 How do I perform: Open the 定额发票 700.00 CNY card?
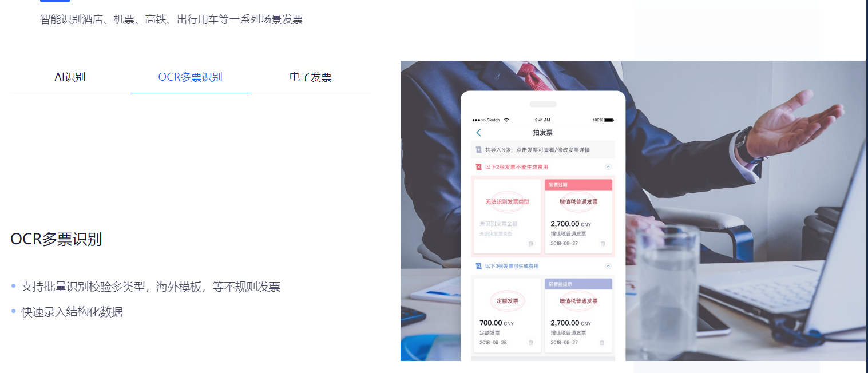(507, 315)
